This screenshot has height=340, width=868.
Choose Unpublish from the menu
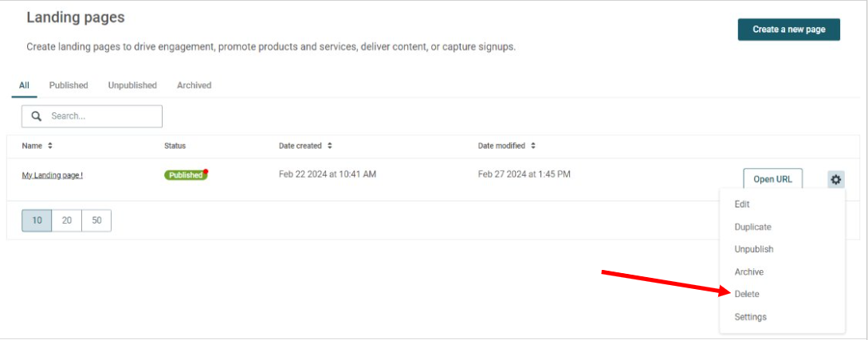point(754,249)
